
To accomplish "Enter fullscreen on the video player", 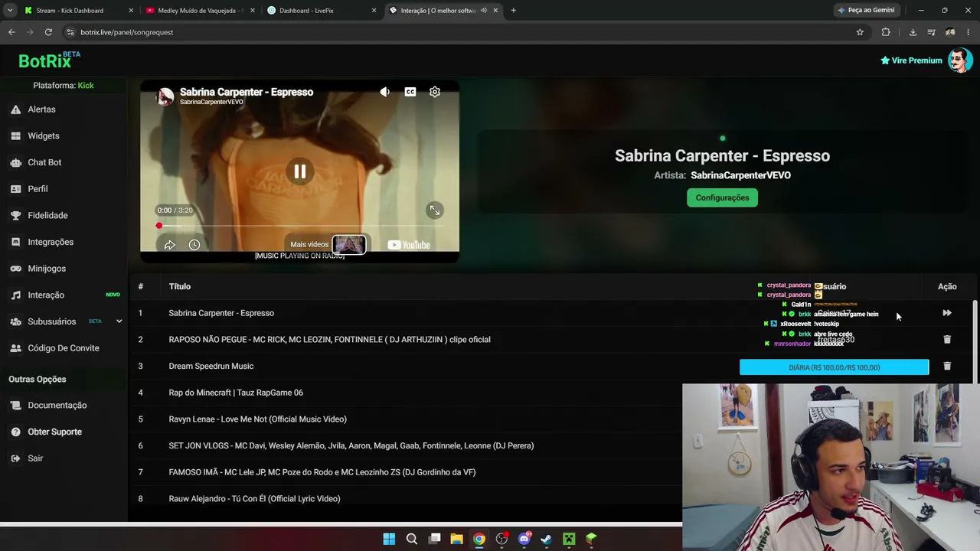I will pos(435,210).
